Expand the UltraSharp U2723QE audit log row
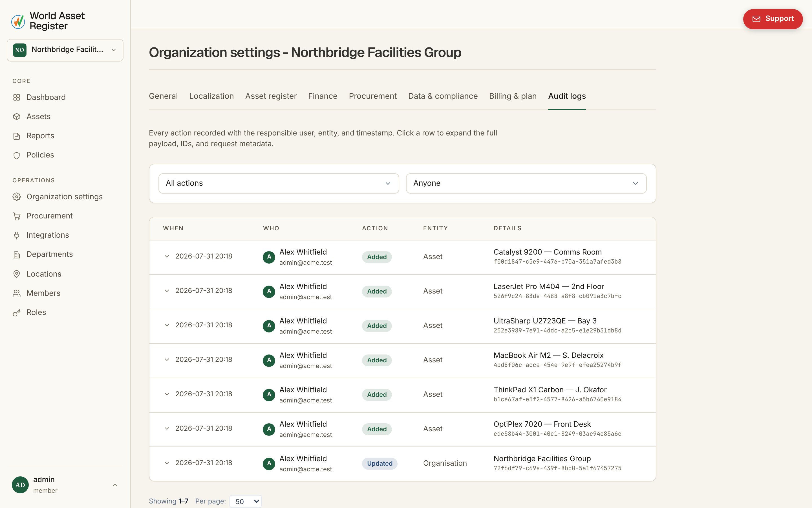812x508 pixels. coord(167,325)
